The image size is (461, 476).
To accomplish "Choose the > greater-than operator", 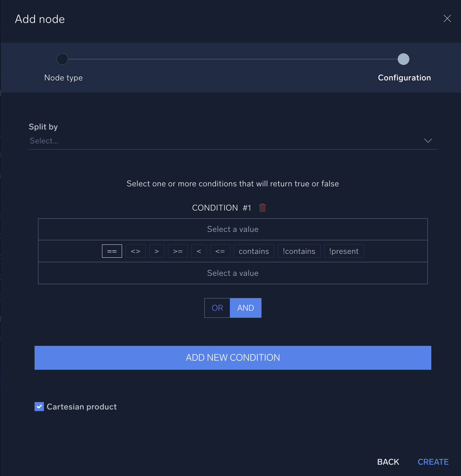I will [157, 251].
